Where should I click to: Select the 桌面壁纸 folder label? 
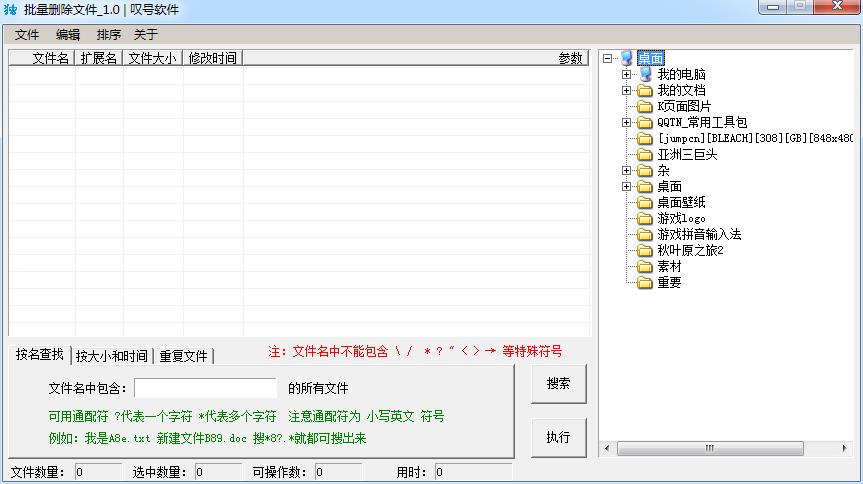[x=681, y=202]
